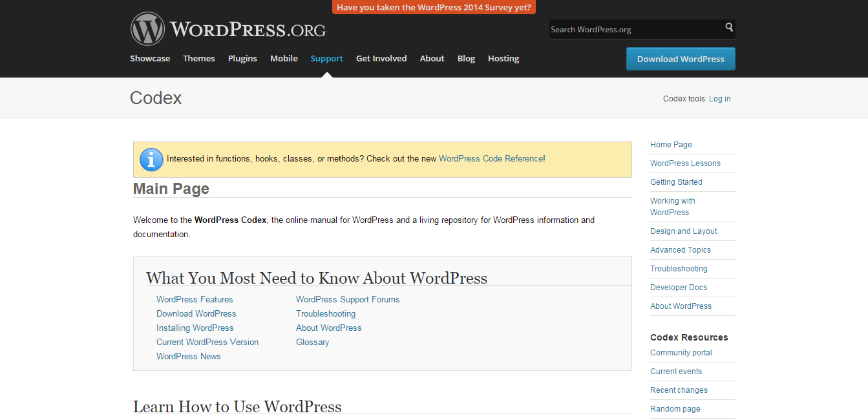This screenshot has width=868, height=420.
Task: Open the Download WordPress list link
Action: [196, 313]
